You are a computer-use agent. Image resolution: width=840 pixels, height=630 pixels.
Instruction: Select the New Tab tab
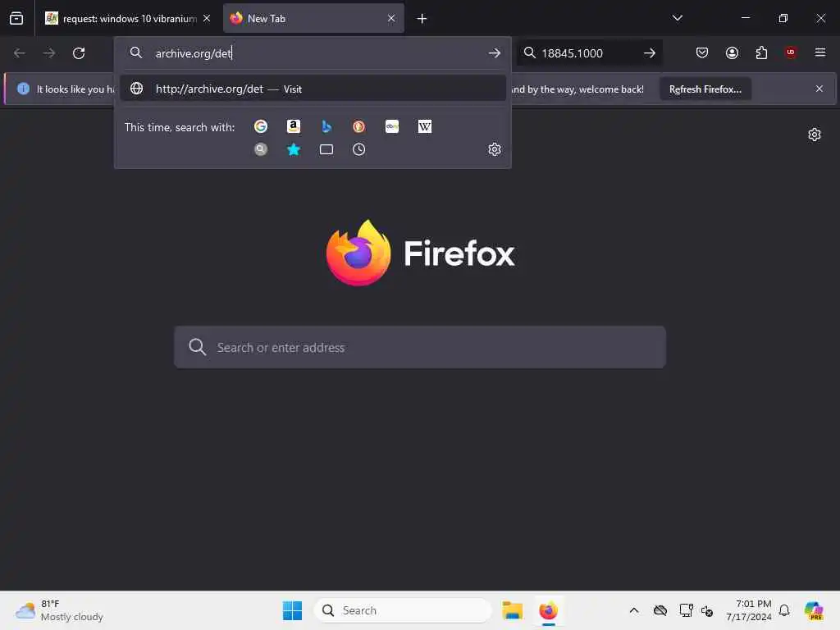pos(313,19)
